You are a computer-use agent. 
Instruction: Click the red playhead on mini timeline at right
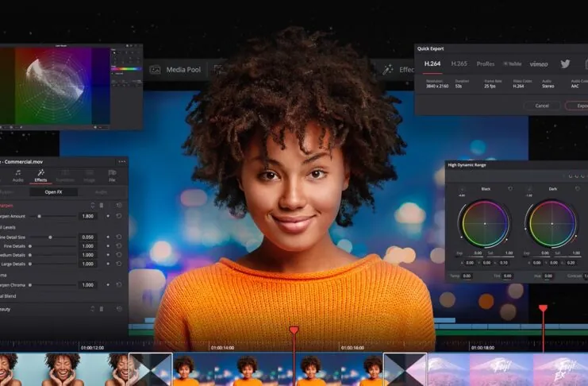543,308
